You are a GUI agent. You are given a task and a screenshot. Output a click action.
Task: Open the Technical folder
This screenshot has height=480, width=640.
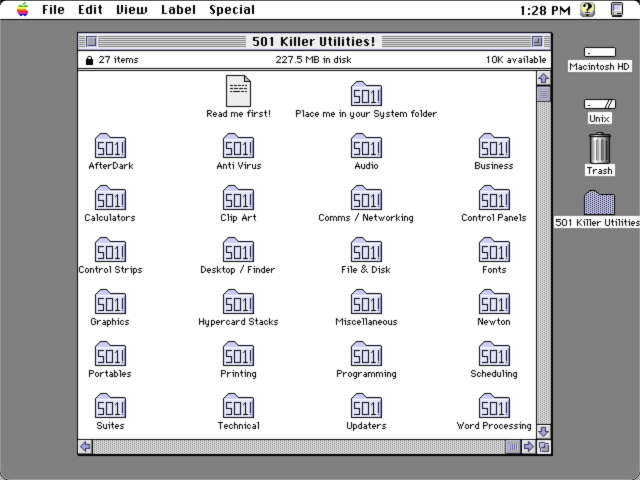pyautogui.click(x=238, y=406)
